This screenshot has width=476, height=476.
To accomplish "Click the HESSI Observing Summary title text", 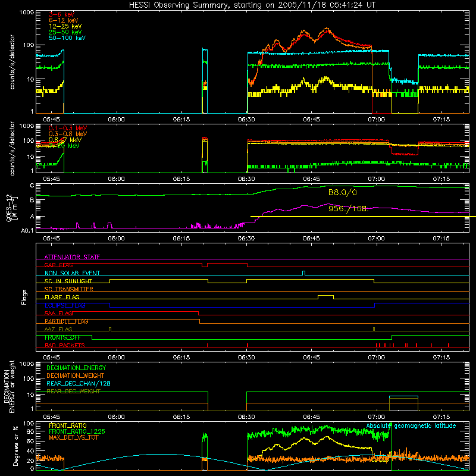I will tap(252, 5).
